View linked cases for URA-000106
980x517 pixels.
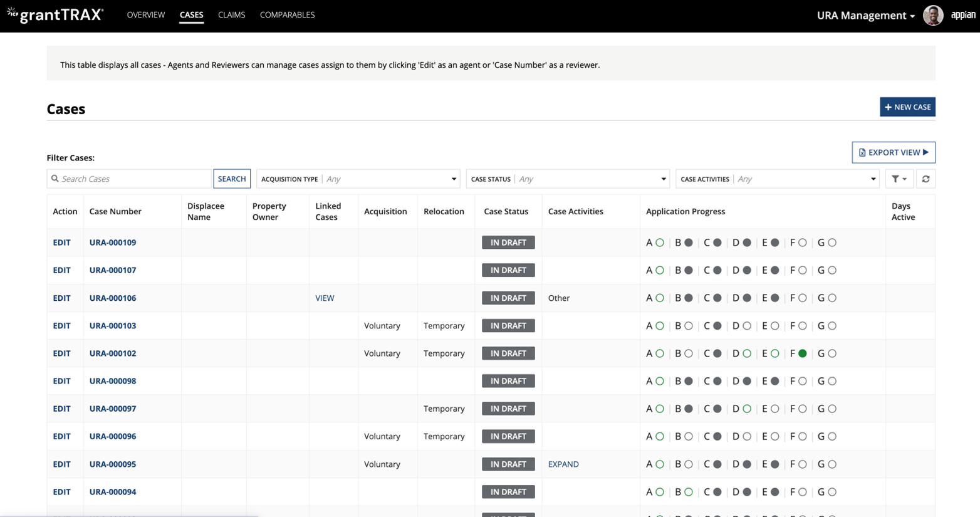(x=325, y=298)
